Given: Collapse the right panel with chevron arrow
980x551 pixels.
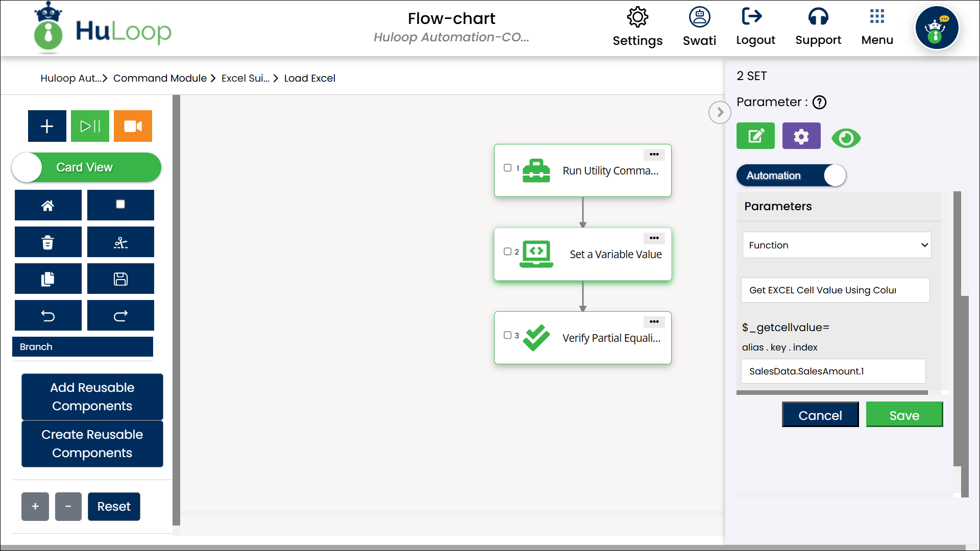Looking at the screenshot, I should pyautogui.click(x=720, y=112).
